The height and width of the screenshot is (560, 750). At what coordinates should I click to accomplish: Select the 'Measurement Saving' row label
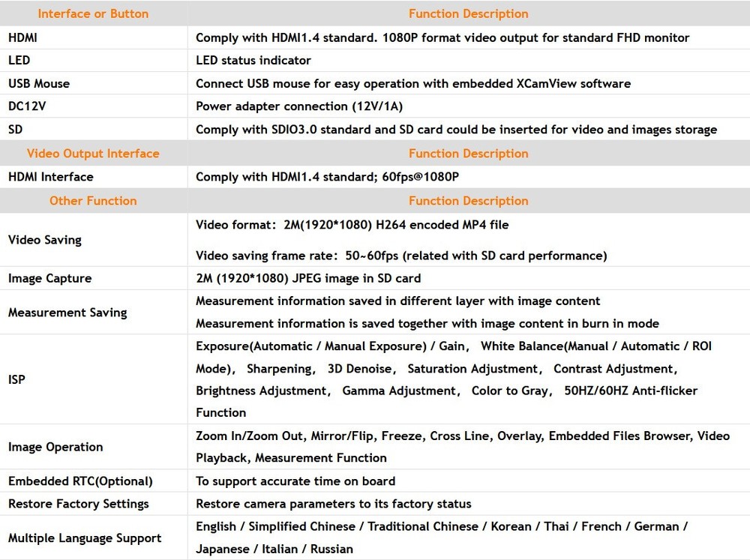coord(67,313)
